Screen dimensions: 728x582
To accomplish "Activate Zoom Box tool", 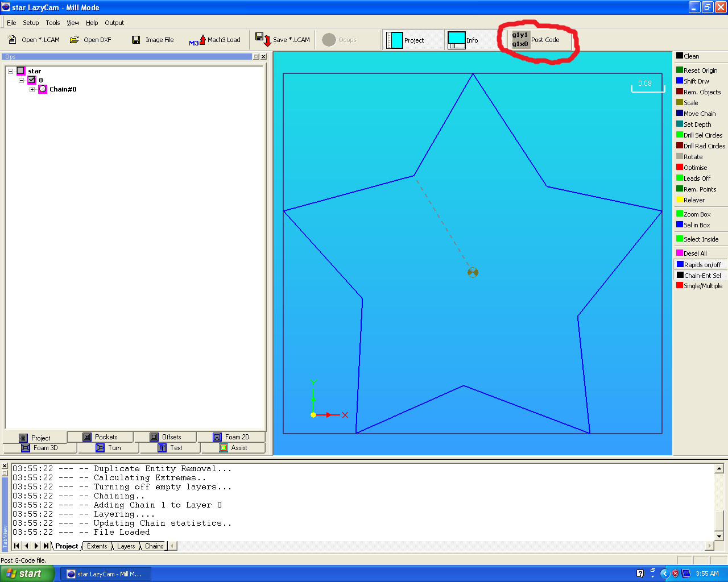I will tap(693, 214).
